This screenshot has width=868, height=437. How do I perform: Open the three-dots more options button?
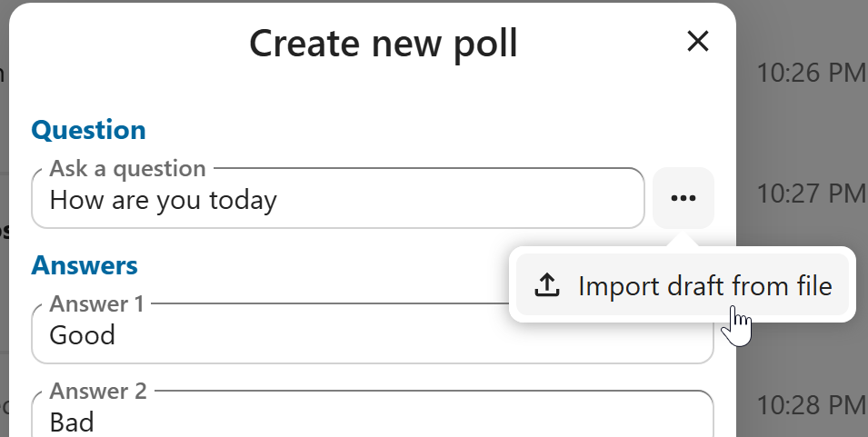click(x=683, y=198)
